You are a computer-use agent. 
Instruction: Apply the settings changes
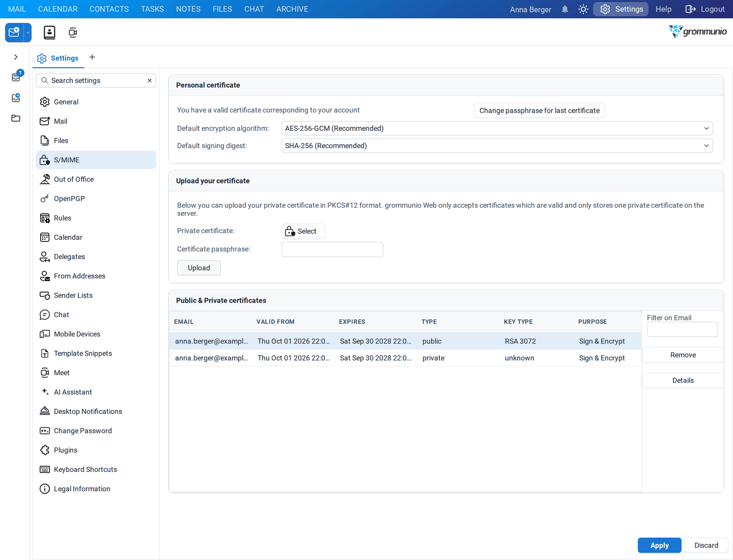tap(659, 545)
